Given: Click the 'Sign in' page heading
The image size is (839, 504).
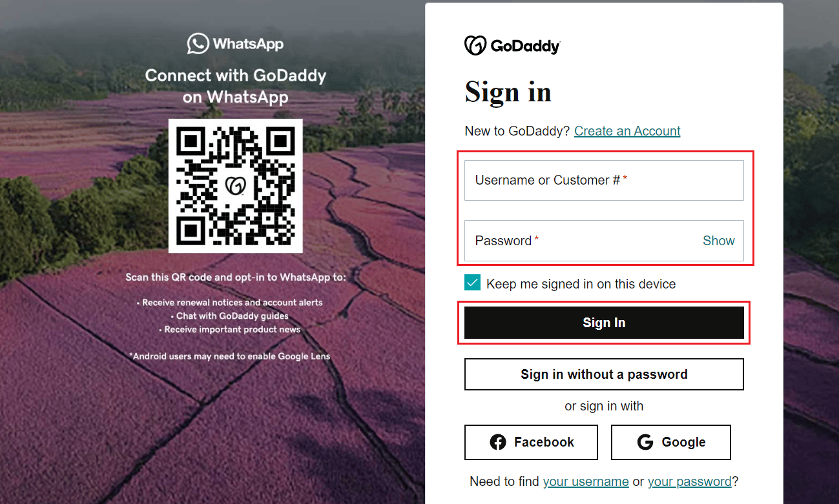Looking at the screenshot, I should pyautogui.click(x=508, y=92).
